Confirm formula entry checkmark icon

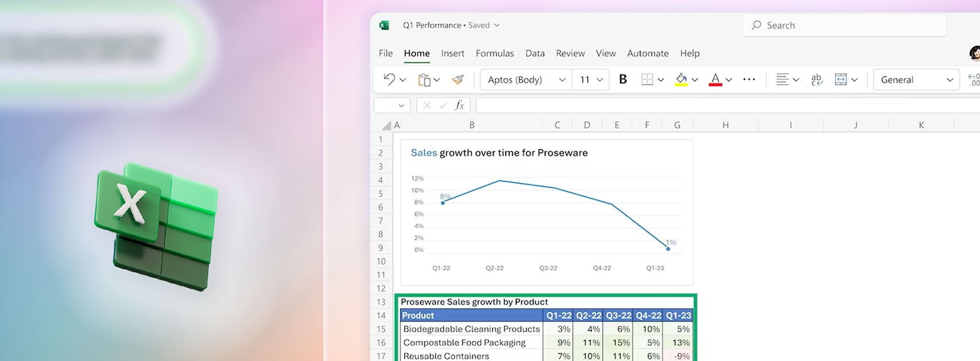443,105
